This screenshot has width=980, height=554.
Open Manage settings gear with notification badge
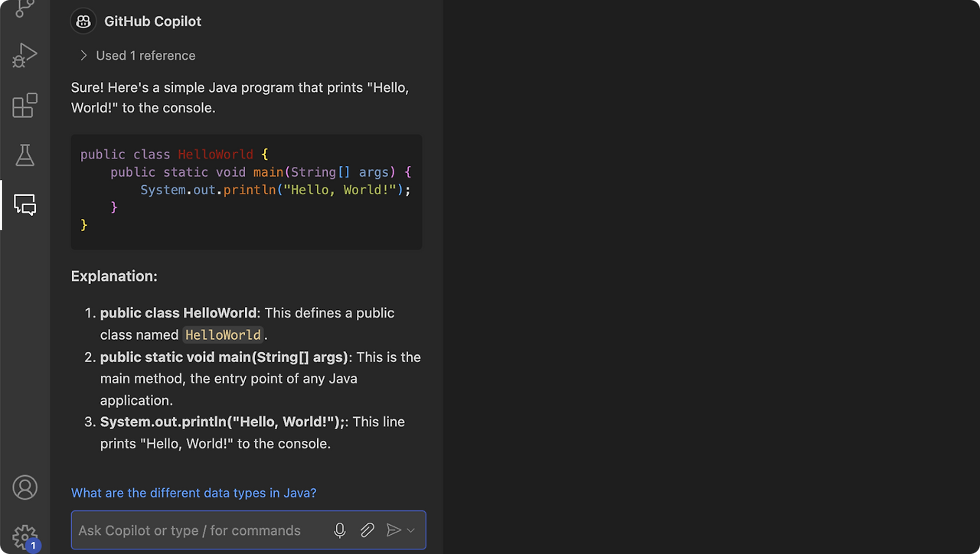pyautogui.click(x=24, y=536)
